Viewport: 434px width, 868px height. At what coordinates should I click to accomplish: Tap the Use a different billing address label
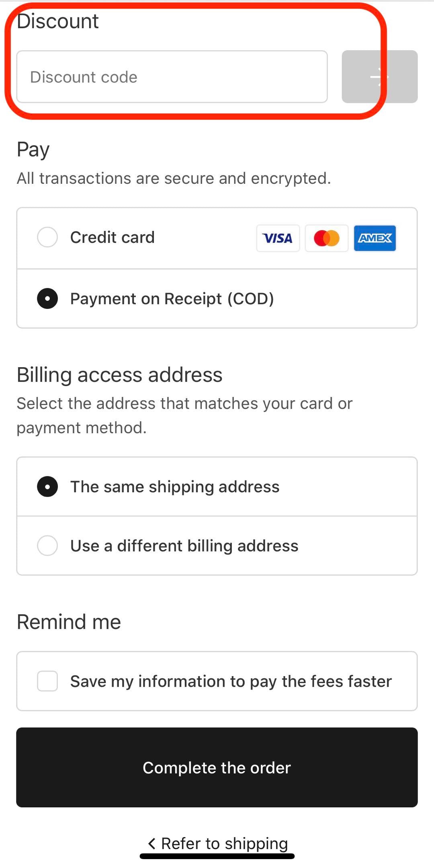pos(184,546)
